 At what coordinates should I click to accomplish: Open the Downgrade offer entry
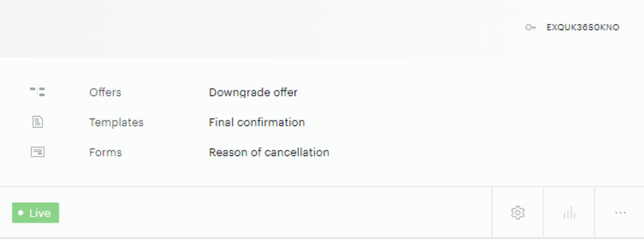253,92
